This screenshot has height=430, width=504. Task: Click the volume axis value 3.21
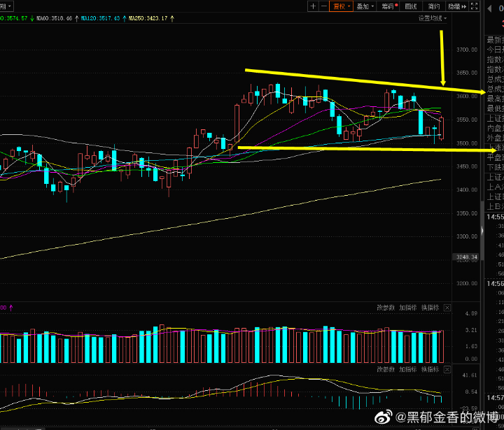471,330
